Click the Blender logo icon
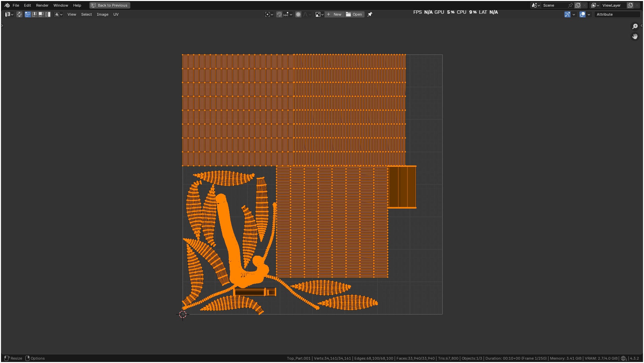644x363 pixels. (7, 5)
